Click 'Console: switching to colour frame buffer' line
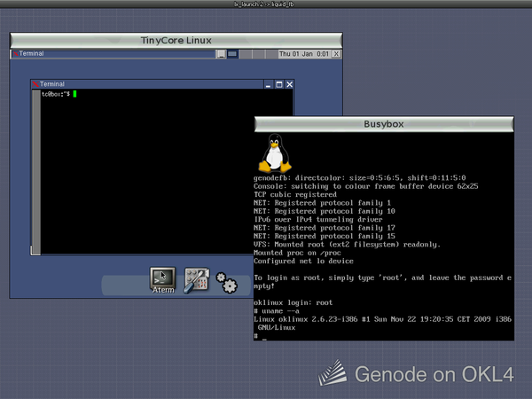The image size is (532, 399). 365,186
